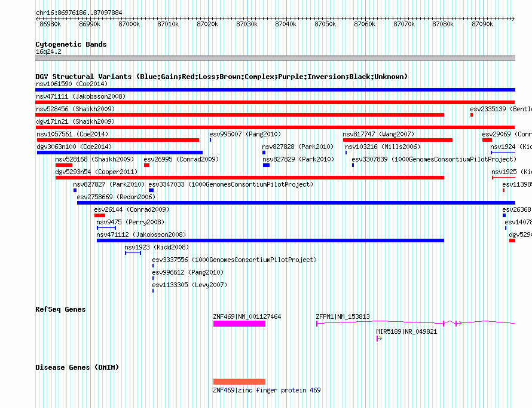Click the Cytogenetic Bands track title
The height and width of the screenshot is (408, 532).
[71, 44]
